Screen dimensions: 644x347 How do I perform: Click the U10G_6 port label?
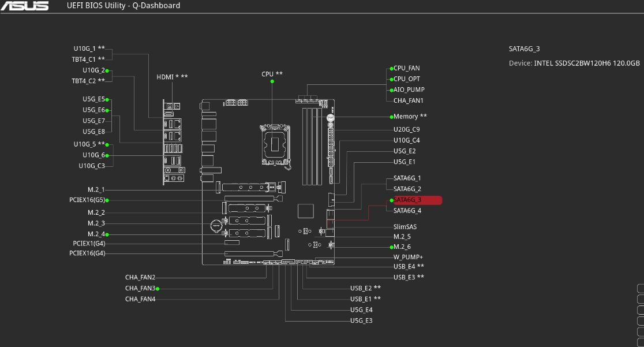click(x=93, y=155)
